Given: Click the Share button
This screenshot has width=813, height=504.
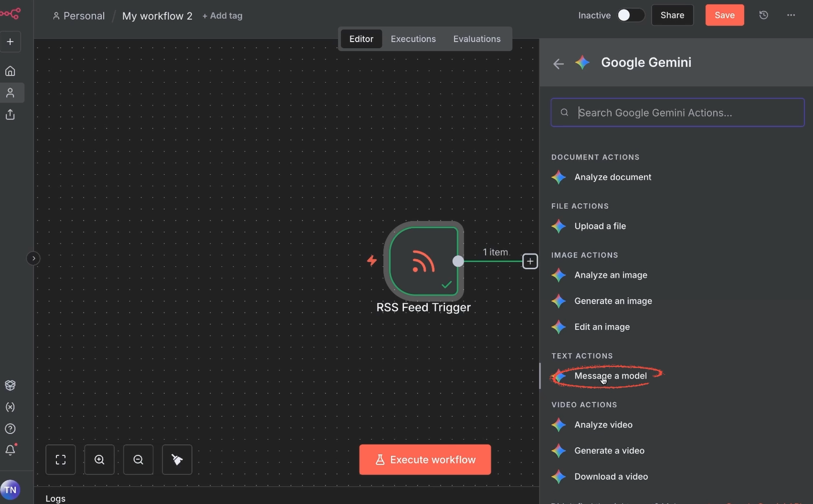Looking at the screenshot, I should coord(672,15).
